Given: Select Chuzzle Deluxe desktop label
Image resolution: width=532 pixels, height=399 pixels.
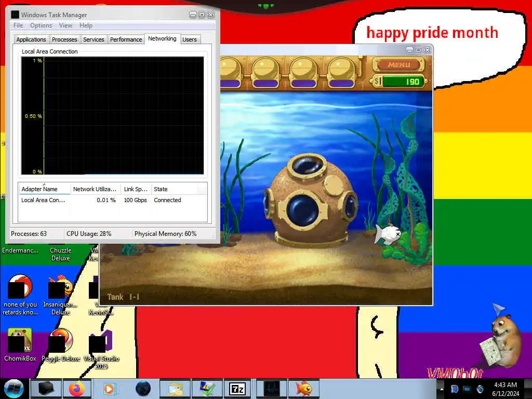Looking at the screenshot, I should (x=60, y=254).
